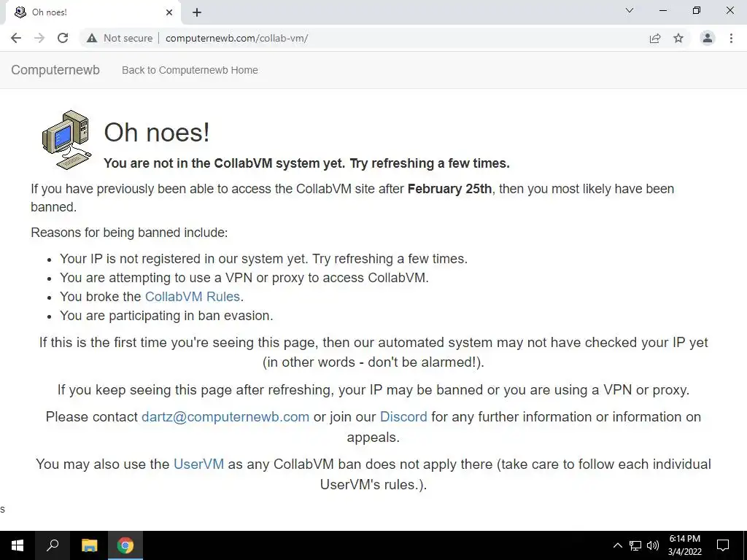The height and width of the screenshot is (560, 747).
Task: Share this page via the share icon
Action: point(655,38)
